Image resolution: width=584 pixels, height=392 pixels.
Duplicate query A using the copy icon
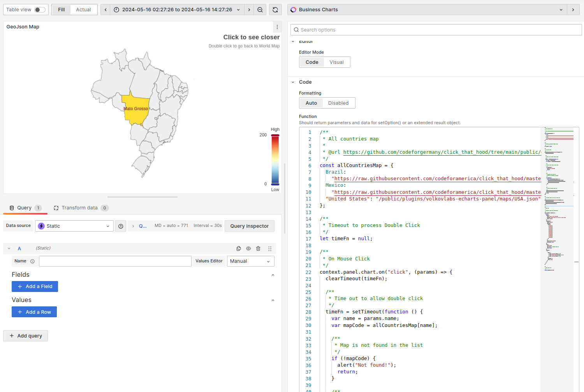pyautogui.click(x=239, y=248)
